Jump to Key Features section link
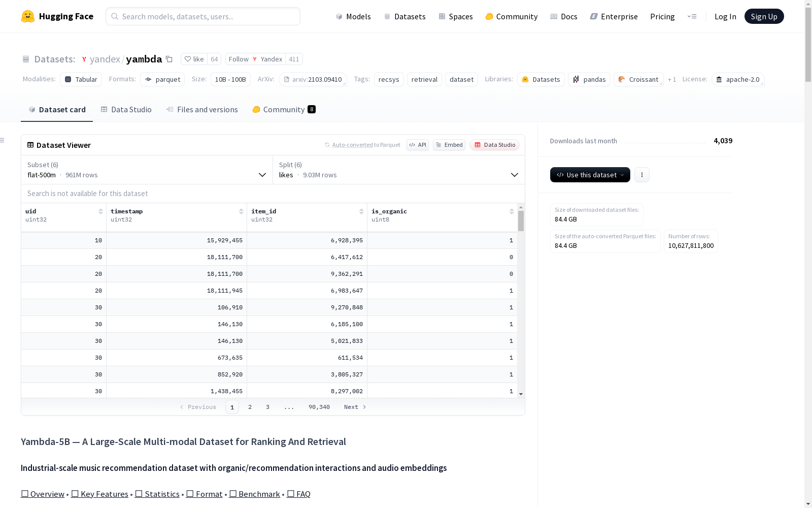Viewport: 812px width, 508px height. point(99,494)
